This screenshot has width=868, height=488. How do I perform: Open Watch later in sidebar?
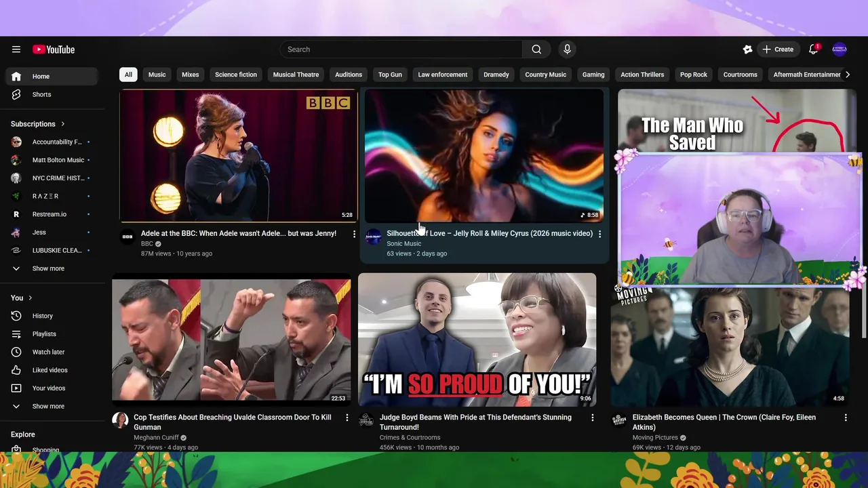[x=52, y=352]
